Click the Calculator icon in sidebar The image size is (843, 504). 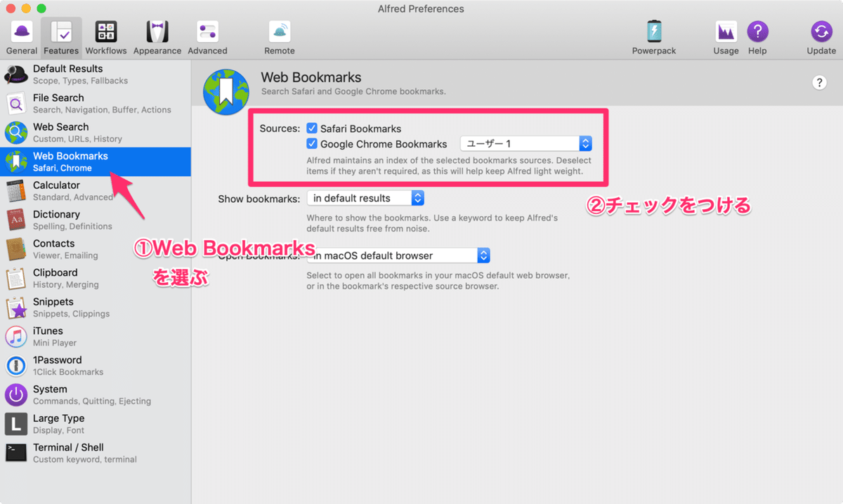pyautogui.click(x=16, y=191)
